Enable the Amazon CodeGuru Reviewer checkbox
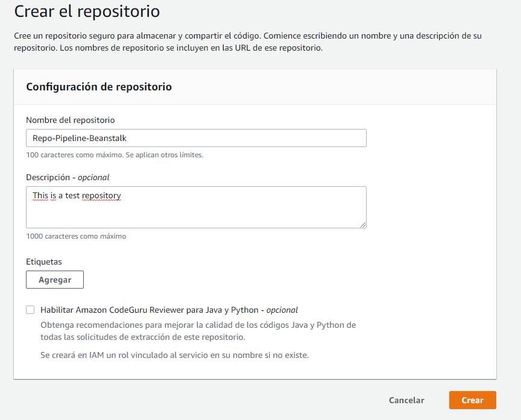This screenshot has width=521, height=420. pos(30,310)
